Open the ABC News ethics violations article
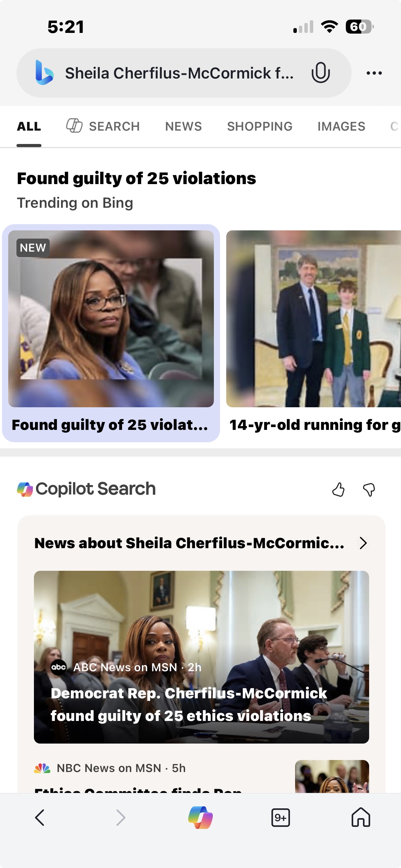This screenshot has width=401, height=868. [x=201, y=657]
